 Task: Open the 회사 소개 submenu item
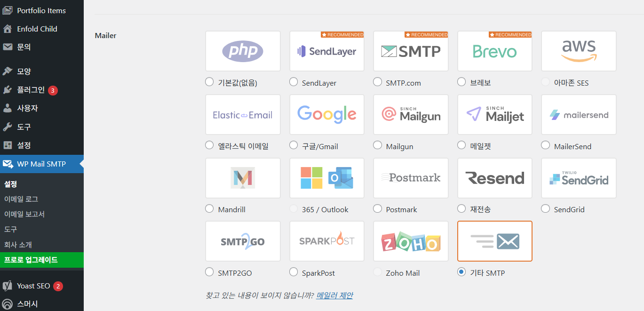(18, 245)
